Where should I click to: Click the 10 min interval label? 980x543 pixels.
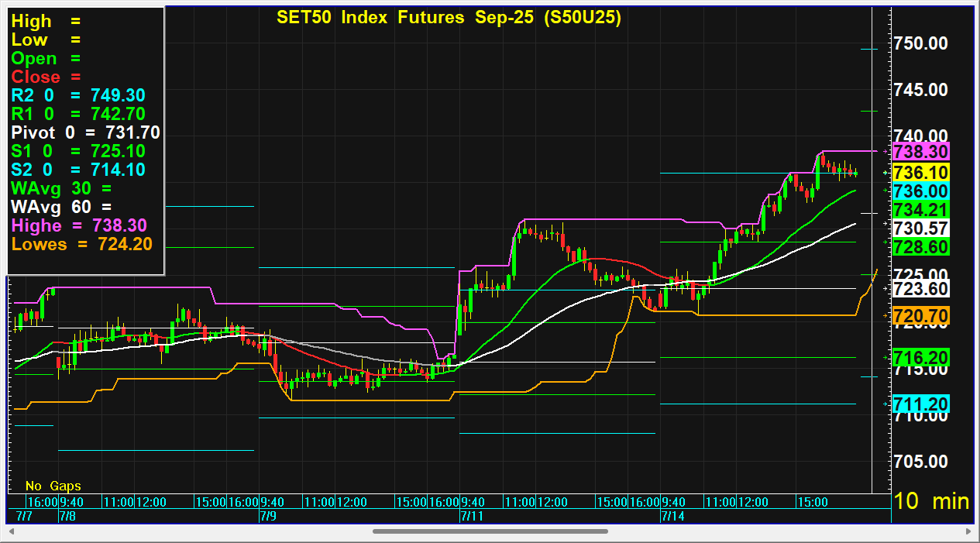(x=932, y=501)
